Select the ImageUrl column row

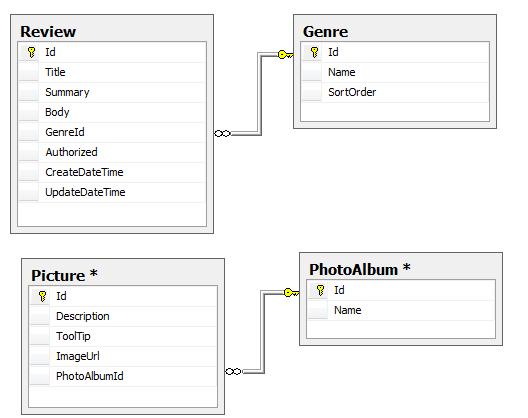point(123,356)
